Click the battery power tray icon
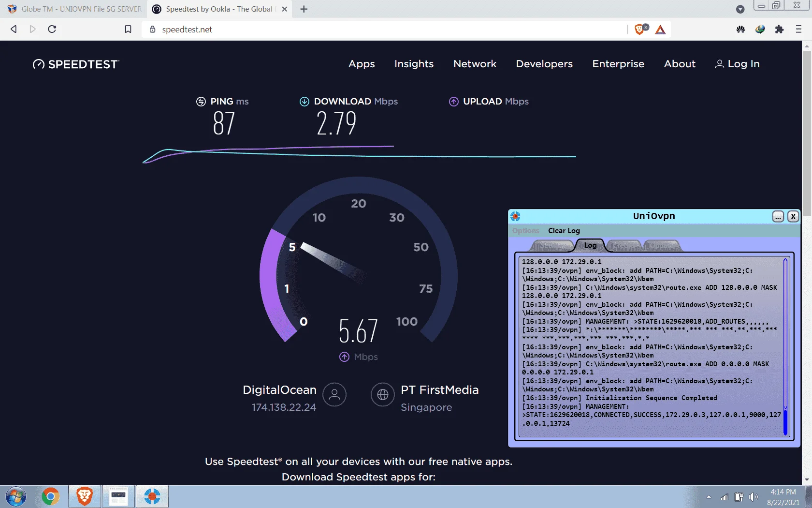This screenshot has width=812, height=508. click(739, 497)
